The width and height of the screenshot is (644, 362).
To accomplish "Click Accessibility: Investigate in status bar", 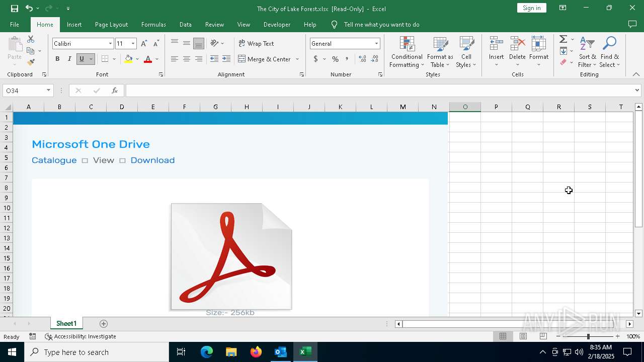I will pyautogui.click(x=80, y=336).
